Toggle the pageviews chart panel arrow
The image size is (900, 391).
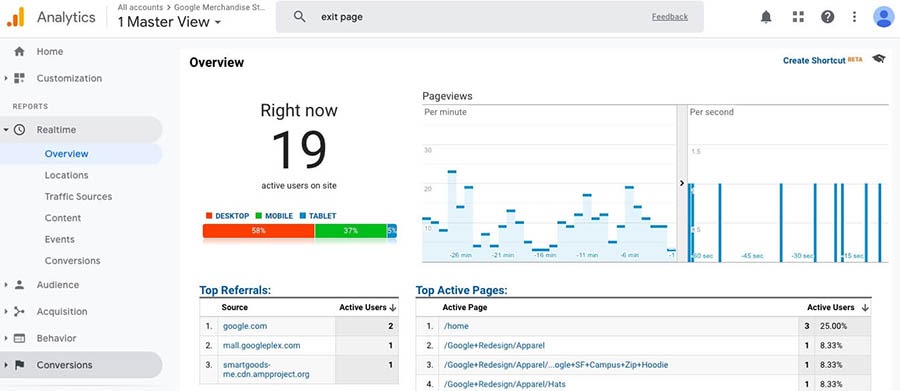click(682, 183)
